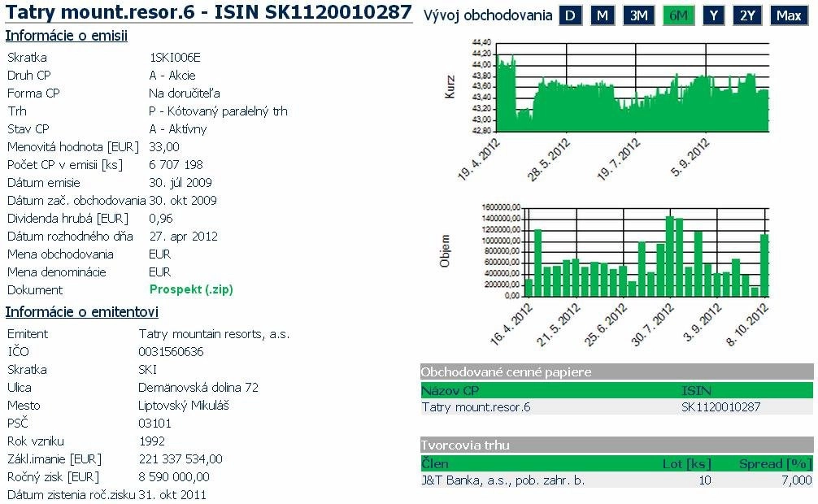
Task: Click the market value P - Kótovaný paralelný trh
Action: pos(218,111)
